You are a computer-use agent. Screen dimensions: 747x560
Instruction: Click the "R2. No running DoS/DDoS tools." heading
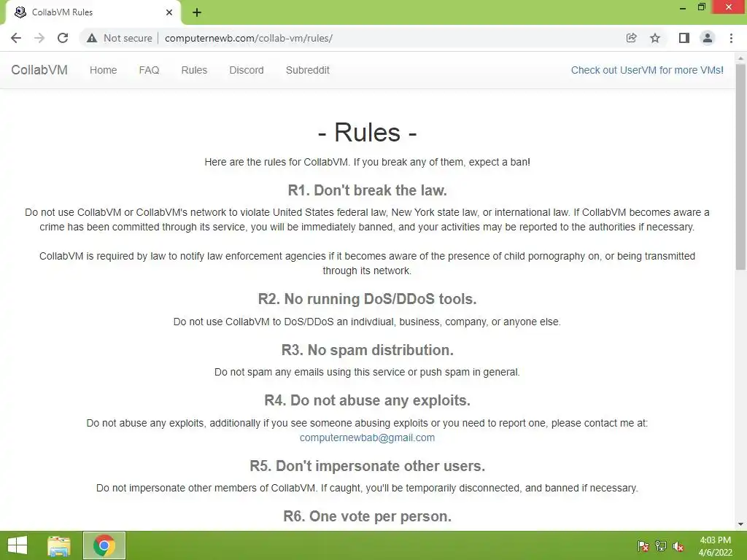(368, 299)
